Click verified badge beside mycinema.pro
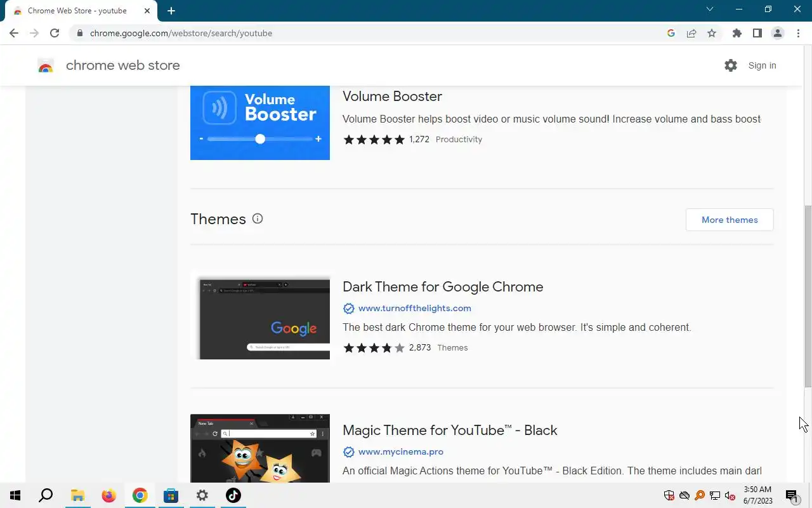812x508 pixels. (348, 451)
